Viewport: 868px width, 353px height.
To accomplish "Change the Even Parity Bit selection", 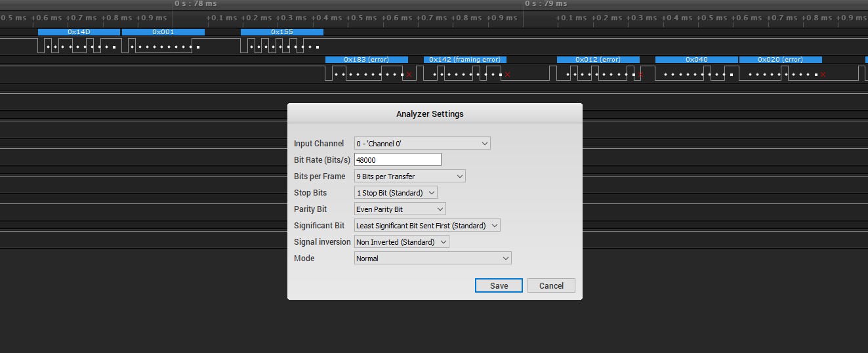I will click(400, 209).
